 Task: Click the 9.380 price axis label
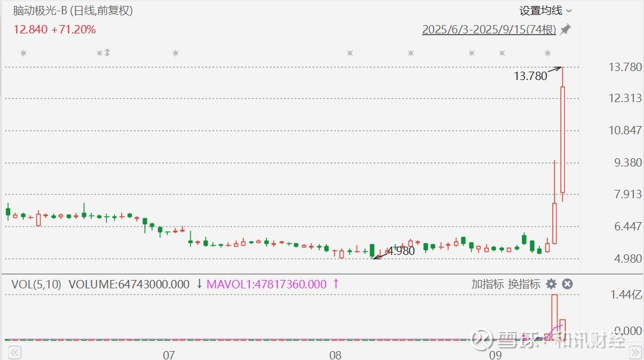pyautogui.click(x=627, y=162)
